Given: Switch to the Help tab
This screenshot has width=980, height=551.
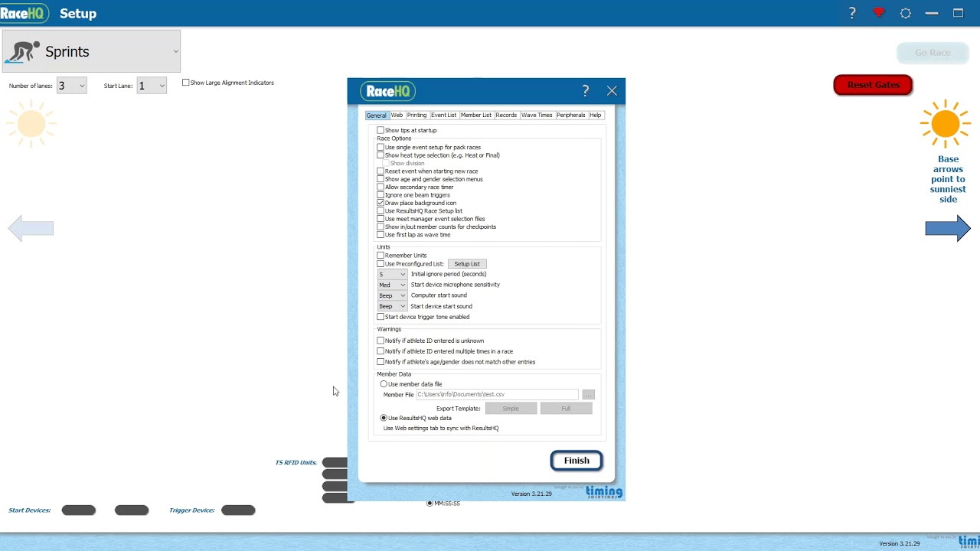Looking at the screenshot, I should (x=595, y=115).
